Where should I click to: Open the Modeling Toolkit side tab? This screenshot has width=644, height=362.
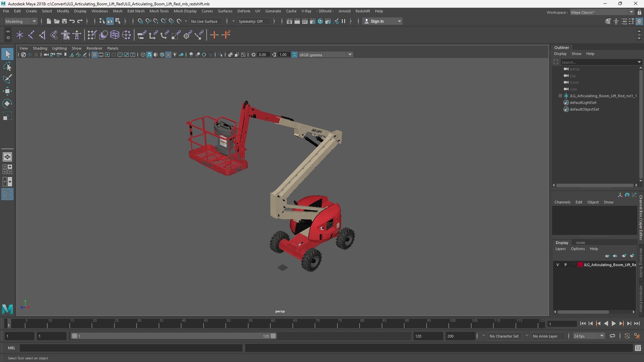[641, 263]
